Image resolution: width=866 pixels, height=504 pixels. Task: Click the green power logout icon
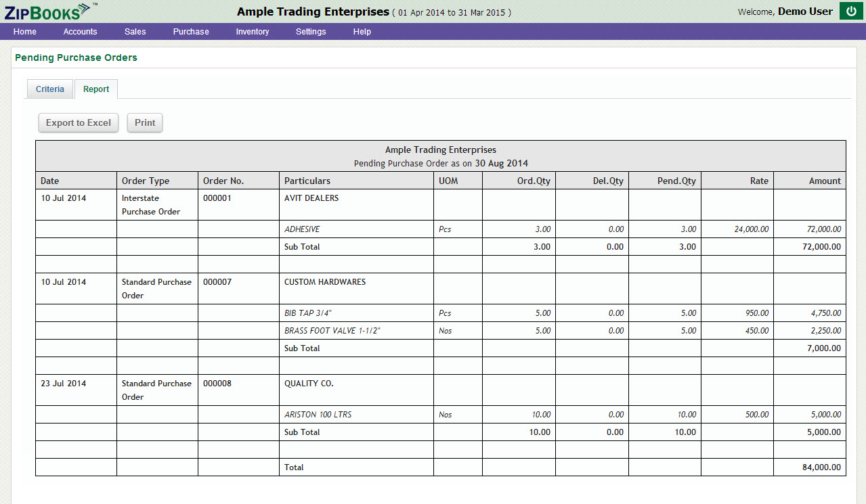click(x=851, y=12)
